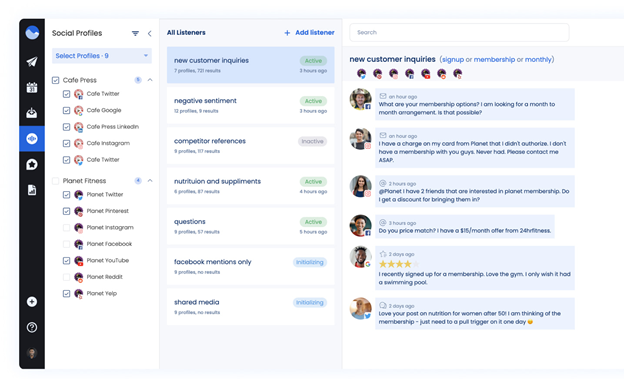Click the Cafe Google profile avatar icon
Screen dimensions: 624x379
tap(79, 110)
